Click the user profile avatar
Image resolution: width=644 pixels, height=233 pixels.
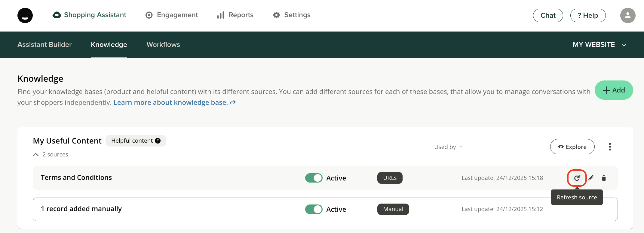pos(627,16)
